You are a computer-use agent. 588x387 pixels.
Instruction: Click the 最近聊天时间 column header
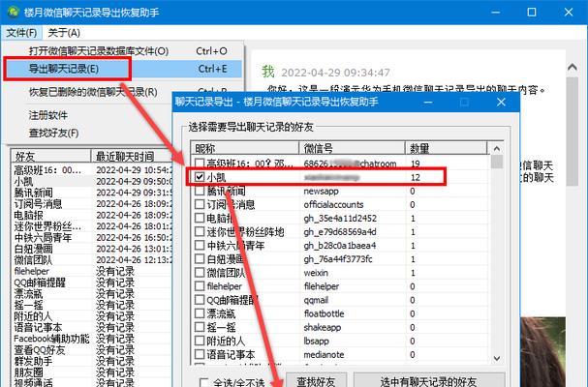click(x=132, y=156)
